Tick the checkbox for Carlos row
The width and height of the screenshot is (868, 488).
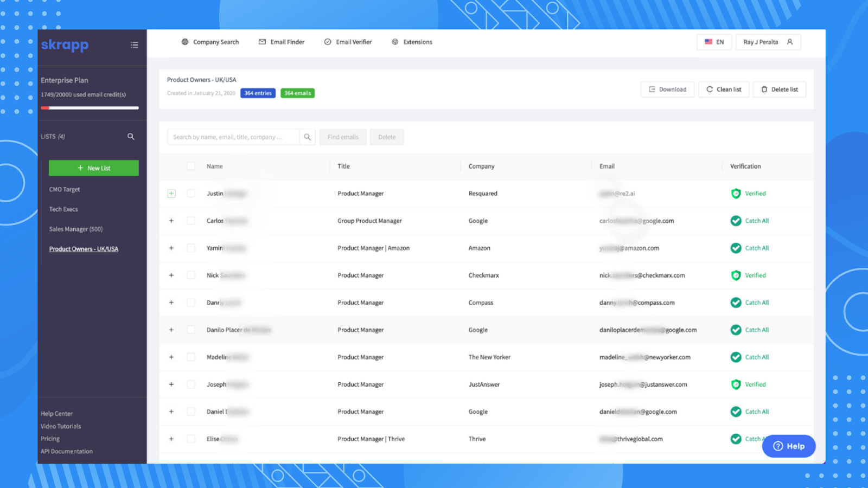coord(191,221)
